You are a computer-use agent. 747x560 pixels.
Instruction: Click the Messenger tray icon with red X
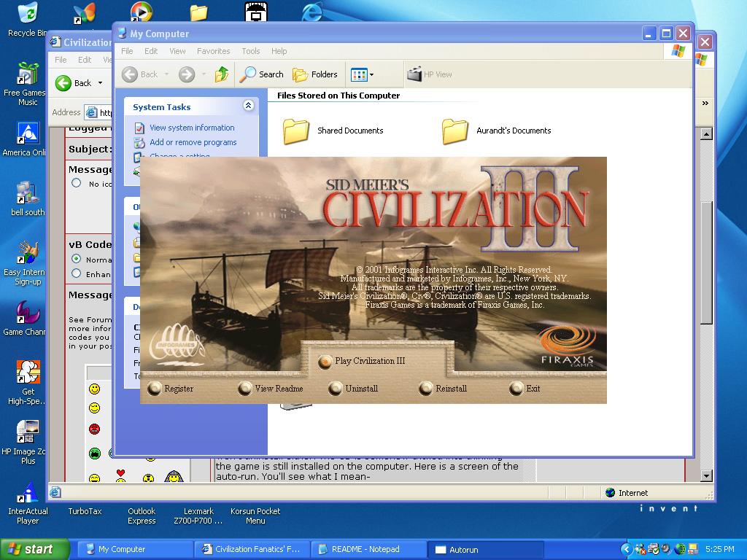(641, 549)
